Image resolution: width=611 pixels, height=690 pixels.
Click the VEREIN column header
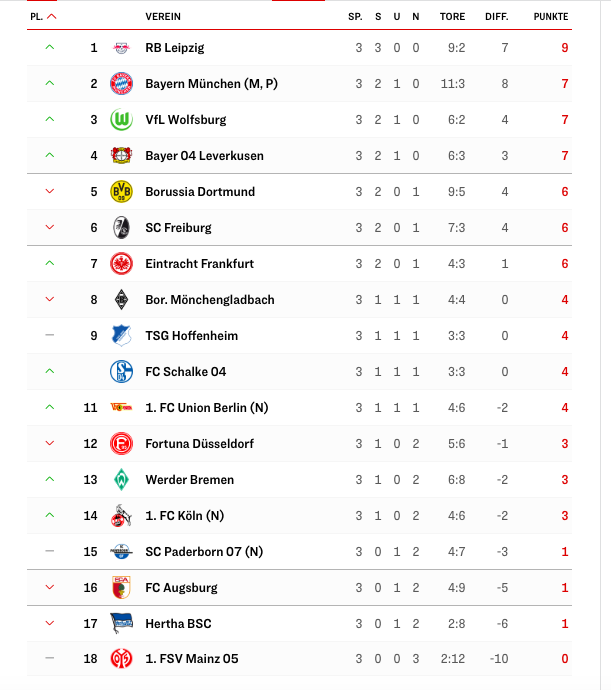click(x=163, y=17)
